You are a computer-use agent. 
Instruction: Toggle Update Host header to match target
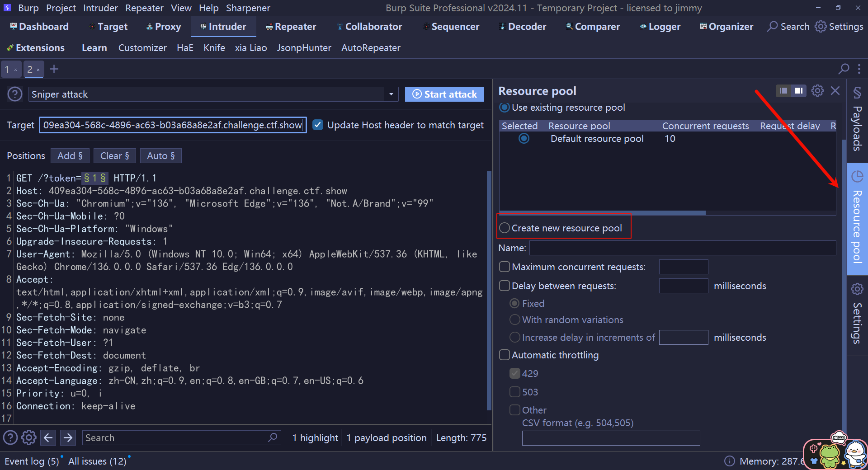[318, 125]
